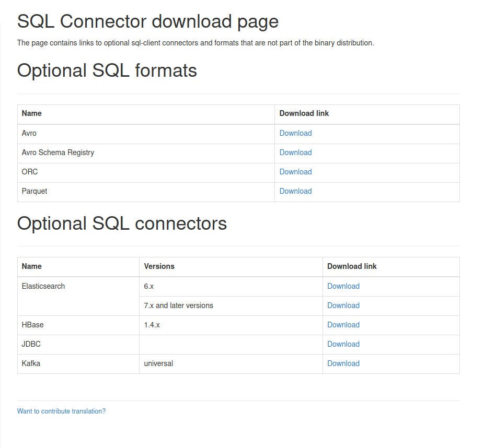The height and width of the screenshot is (448, 484).
Task: Select the "6.x" version cell
Action: 231,287
